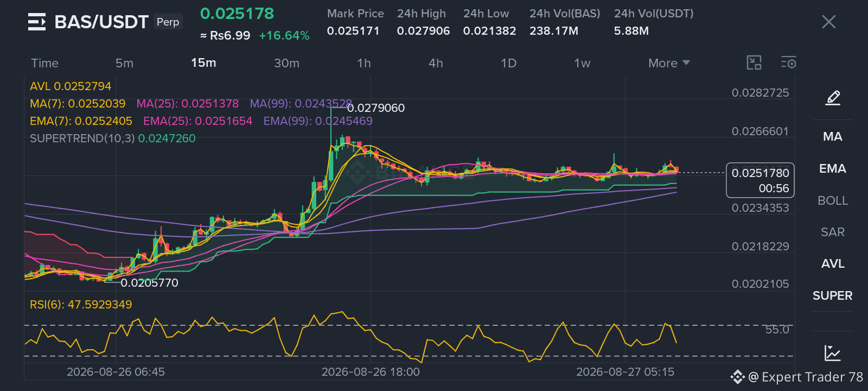Switch to the 30m timeframe
Viewport: 868px width, 391px height.
(x=286, y=63)
